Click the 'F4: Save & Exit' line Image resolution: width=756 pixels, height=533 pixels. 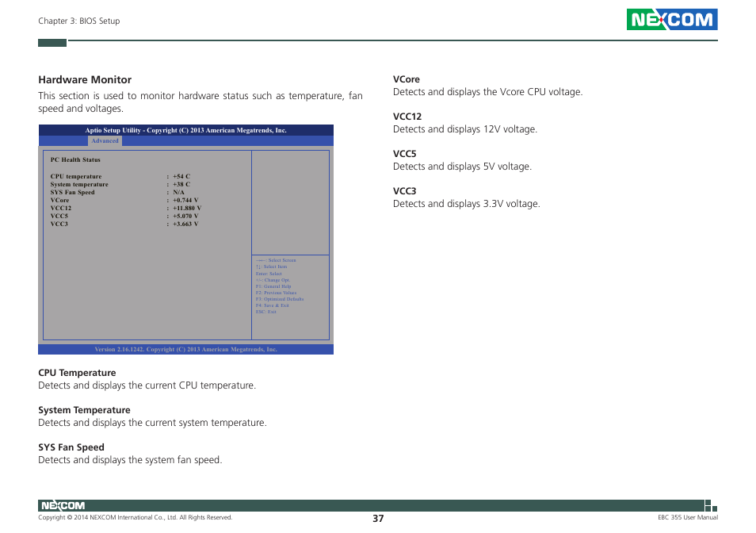coord(273,305)
